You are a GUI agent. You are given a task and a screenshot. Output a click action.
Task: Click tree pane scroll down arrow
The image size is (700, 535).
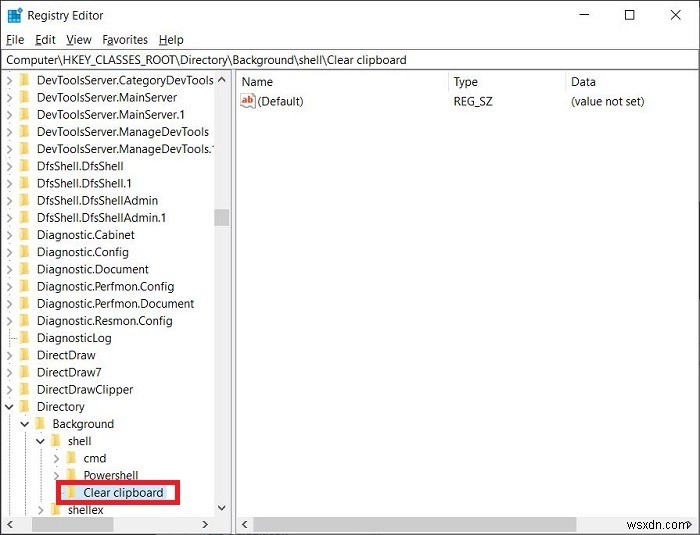click(x=221, y=508)
